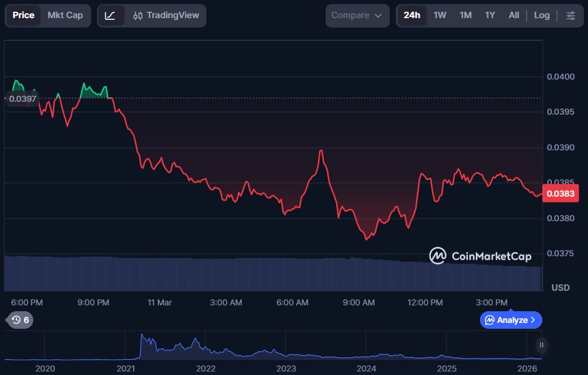Viewport: 588px width, 375px height.
Task: Open chart settings sliders icon
Action: (570, 16)
